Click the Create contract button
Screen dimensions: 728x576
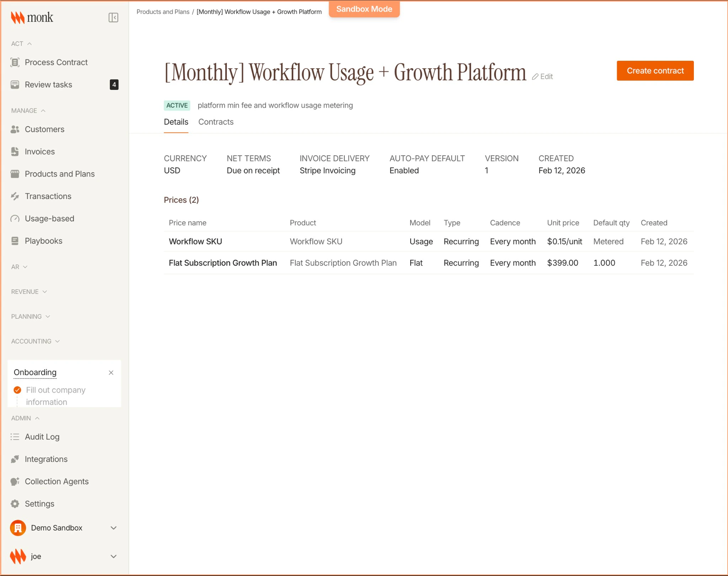[655, 70]
